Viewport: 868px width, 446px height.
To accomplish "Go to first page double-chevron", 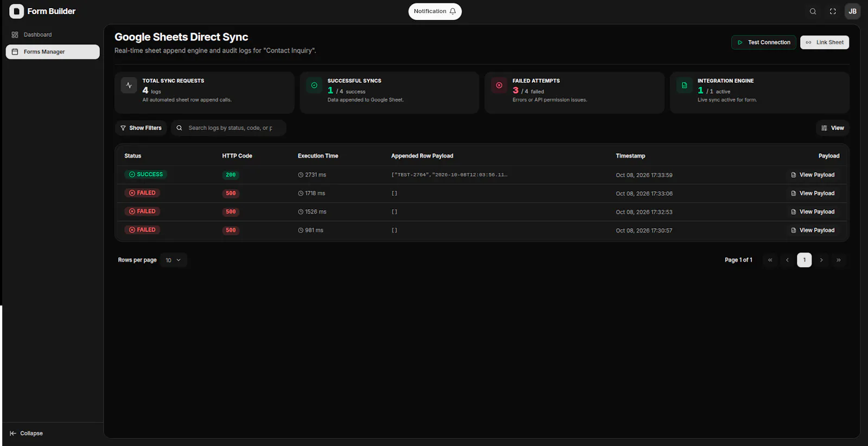I will [x=770, y=260].
